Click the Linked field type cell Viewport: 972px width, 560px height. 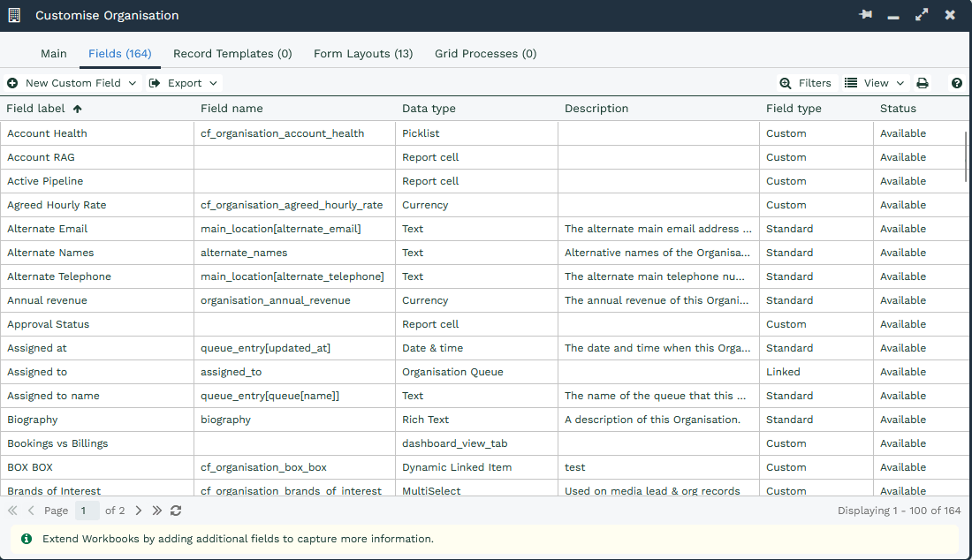tap(816, 372)
